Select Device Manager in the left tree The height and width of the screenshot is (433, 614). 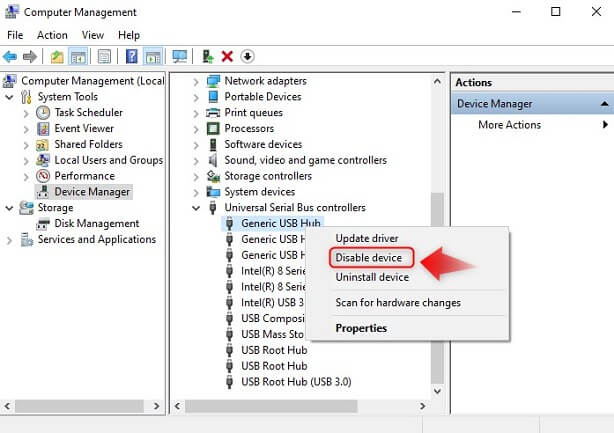click(92, 192)
